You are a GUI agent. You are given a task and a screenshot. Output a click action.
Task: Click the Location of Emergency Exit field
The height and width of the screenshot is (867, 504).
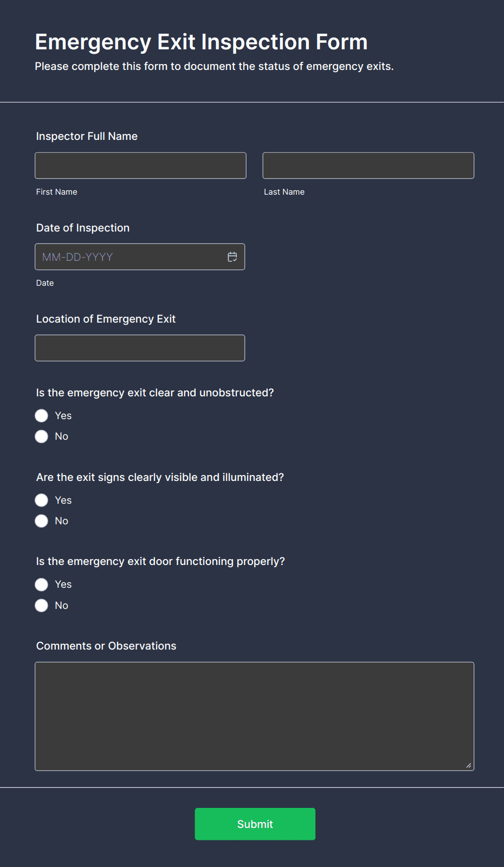click(140, 348)
